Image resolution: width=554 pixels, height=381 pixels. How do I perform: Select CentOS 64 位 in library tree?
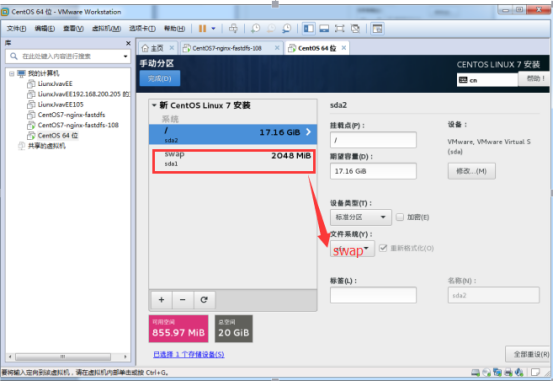point(58,135)
